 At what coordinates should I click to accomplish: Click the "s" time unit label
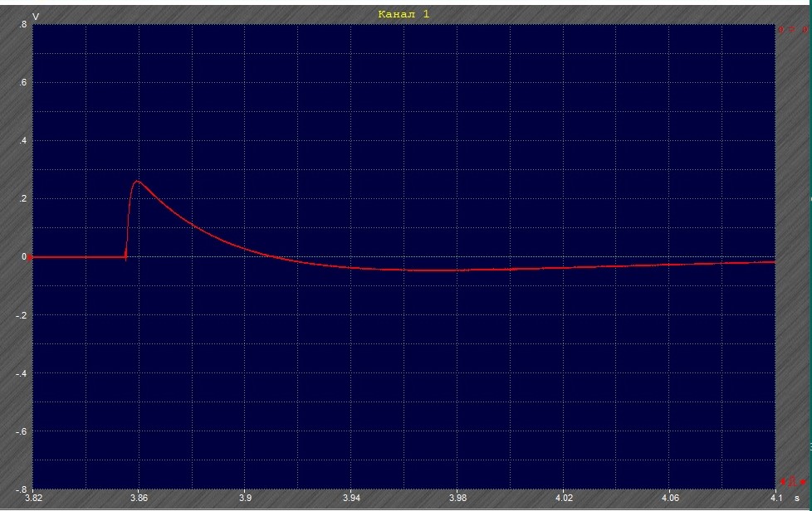click(x=797, y=498)
